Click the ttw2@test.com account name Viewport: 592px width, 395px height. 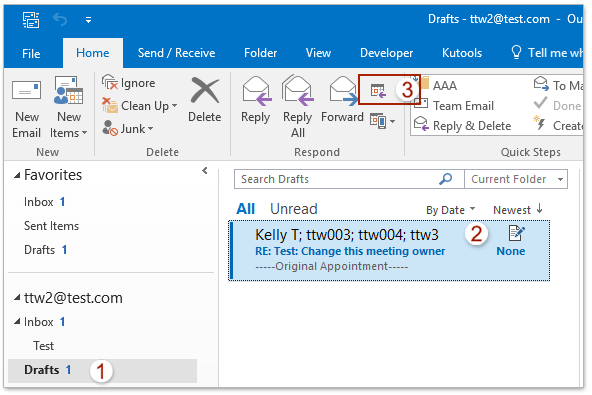pyautogui.click(x=73, y=298)
